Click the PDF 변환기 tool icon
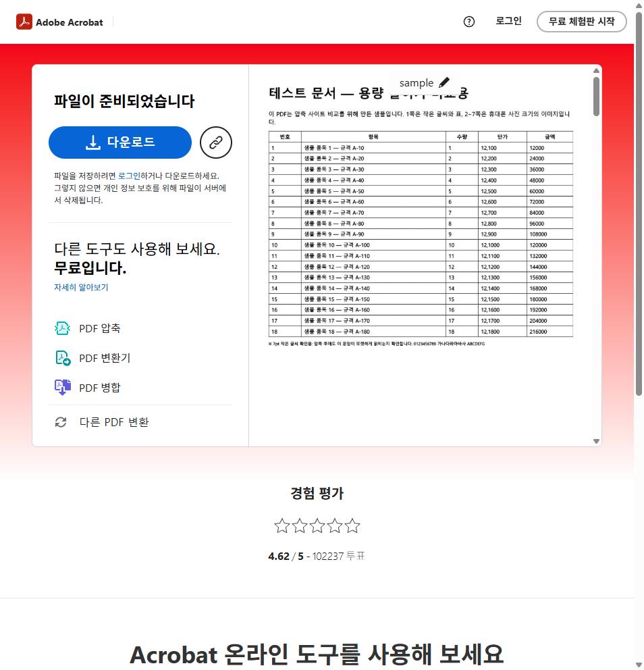The height and width of the screenshot is (670, 644). tap(63, 358)
